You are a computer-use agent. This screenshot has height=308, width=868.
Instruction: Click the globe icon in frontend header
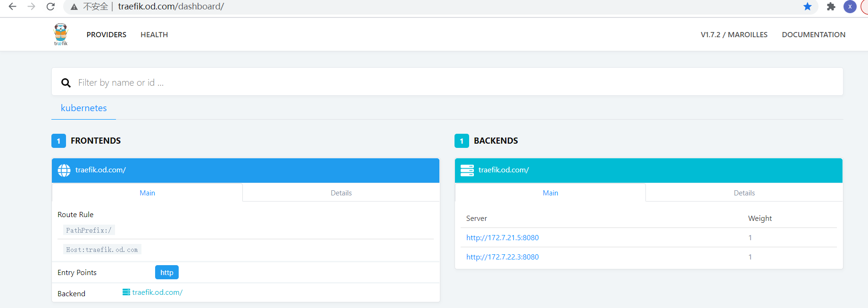click(64, 170)
